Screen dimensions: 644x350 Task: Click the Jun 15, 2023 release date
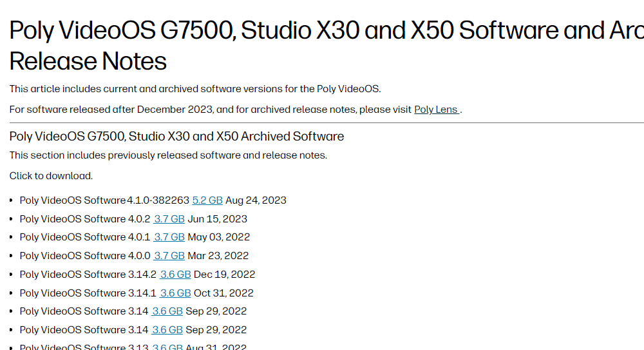[218, 219]
